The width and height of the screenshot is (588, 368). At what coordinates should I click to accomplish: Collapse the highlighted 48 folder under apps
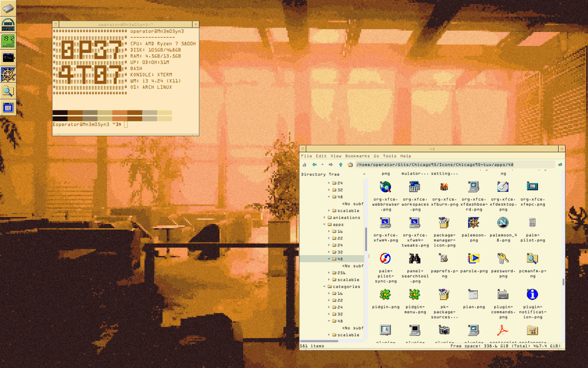coord(329,259)
